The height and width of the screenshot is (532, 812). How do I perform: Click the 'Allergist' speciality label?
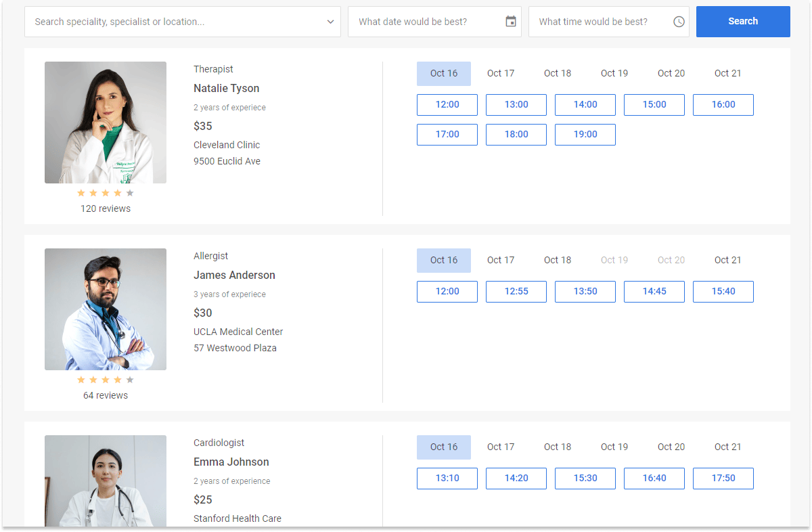211,256
